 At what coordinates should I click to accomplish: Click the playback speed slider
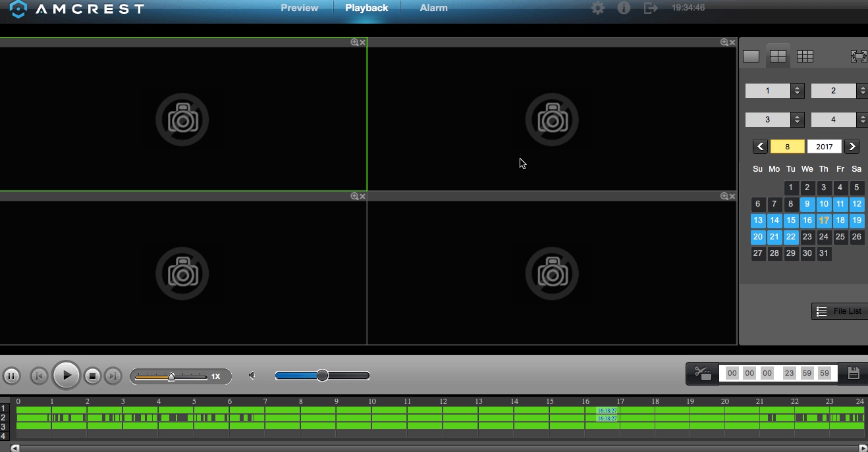(171, 376)
